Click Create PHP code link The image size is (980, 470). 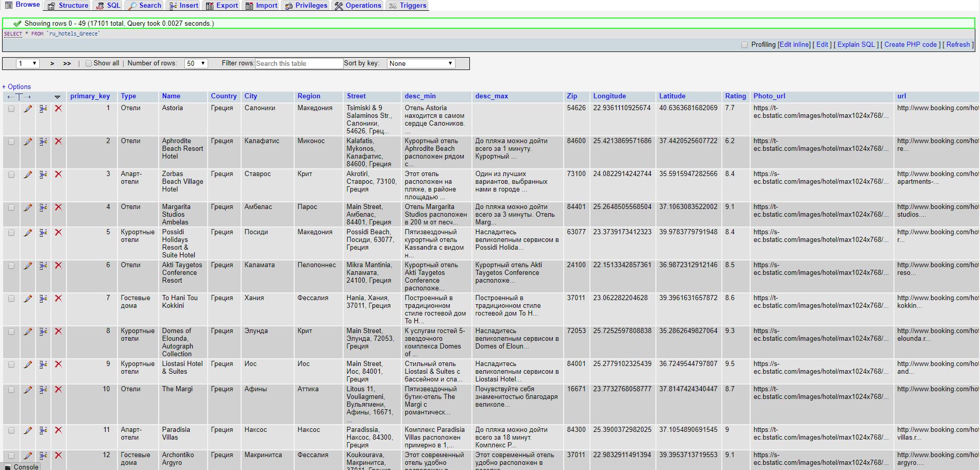point(911,45)
